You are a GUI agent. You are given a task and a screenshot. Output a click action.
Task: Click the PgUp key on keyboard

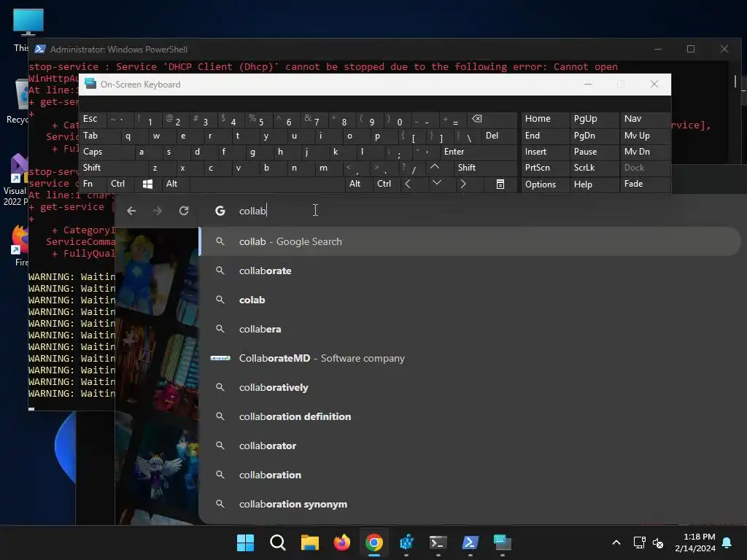coord(595,119)
